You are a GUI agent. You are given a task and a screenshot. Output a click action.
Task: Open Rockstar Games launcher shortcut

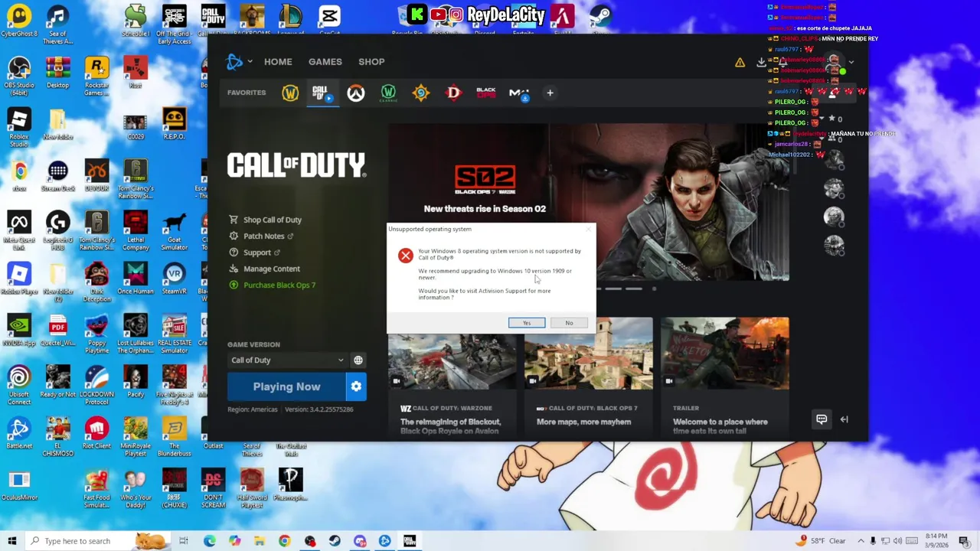pos(96,76)
